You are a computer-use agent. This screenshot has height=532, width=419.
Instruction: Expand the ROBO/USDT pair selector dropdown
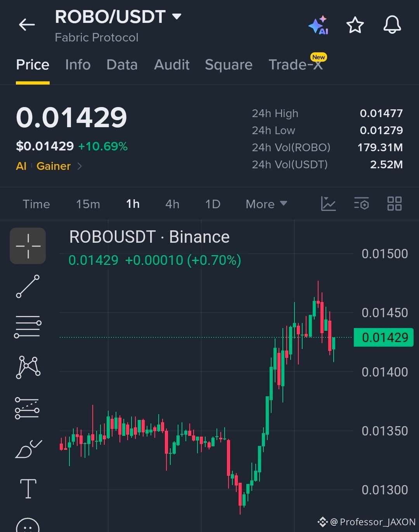tap(177, 16)
